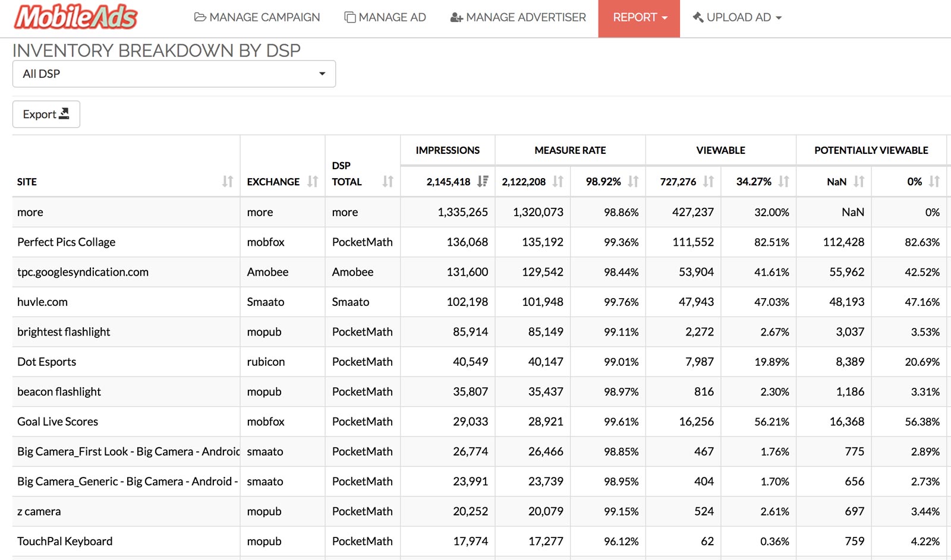Open MANAGE CAMPAIGN page

(x=257, y=18)
